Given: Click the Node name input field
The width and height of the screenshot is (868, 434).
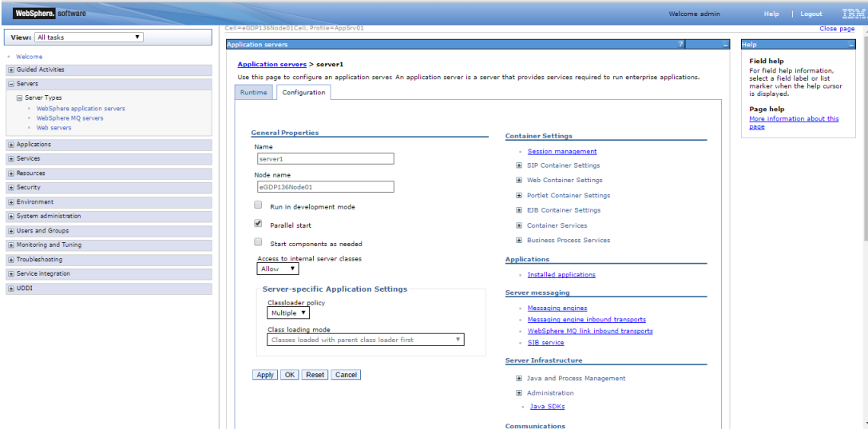Looking at the screenshot, I should pyautogui.click(x=326, y=187).
